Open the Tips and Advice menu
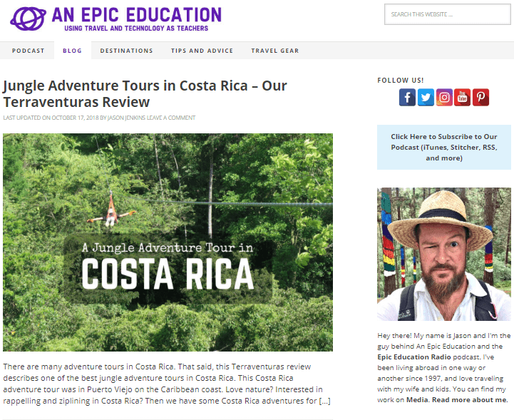Viewport: 514px width, 420px height. click(202, 51)
